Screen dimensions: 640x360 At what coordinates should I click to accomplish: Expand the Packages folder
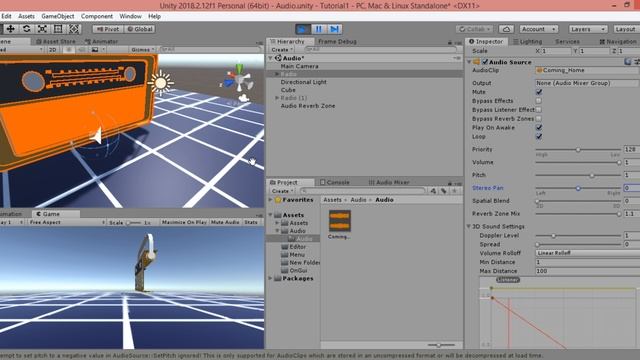click(270, 278)
